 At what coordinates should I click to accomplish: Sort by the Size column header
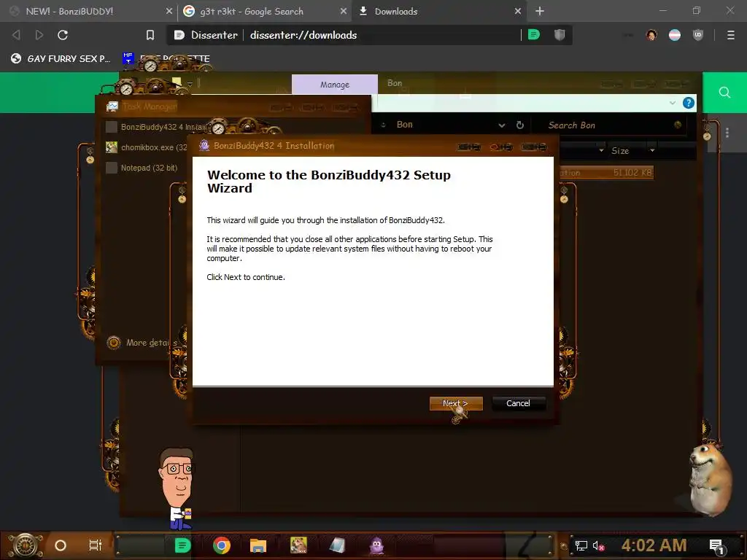[620, 151]
